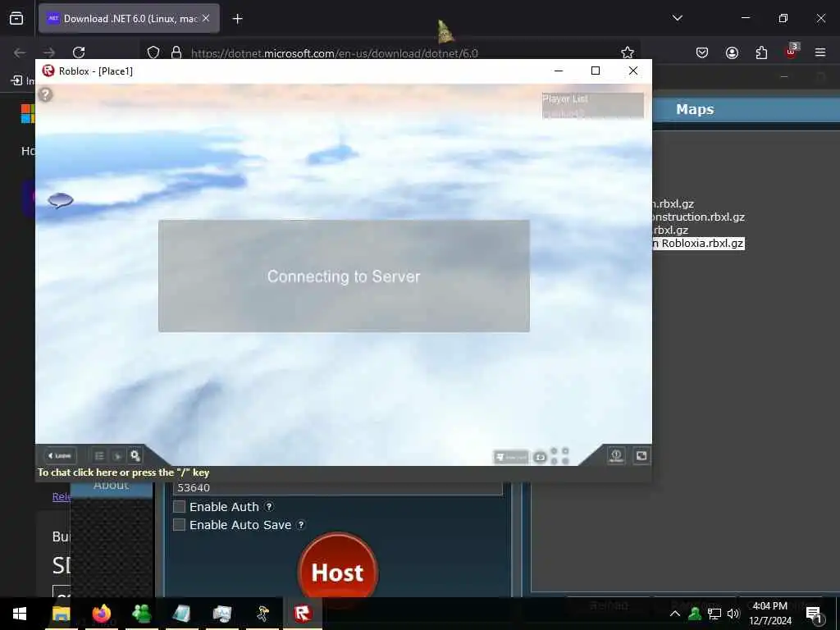Click the player list toggle icon in Roblox toolbar
The height and width of the screenshot is (630, 840).
[x=99, y=456]
